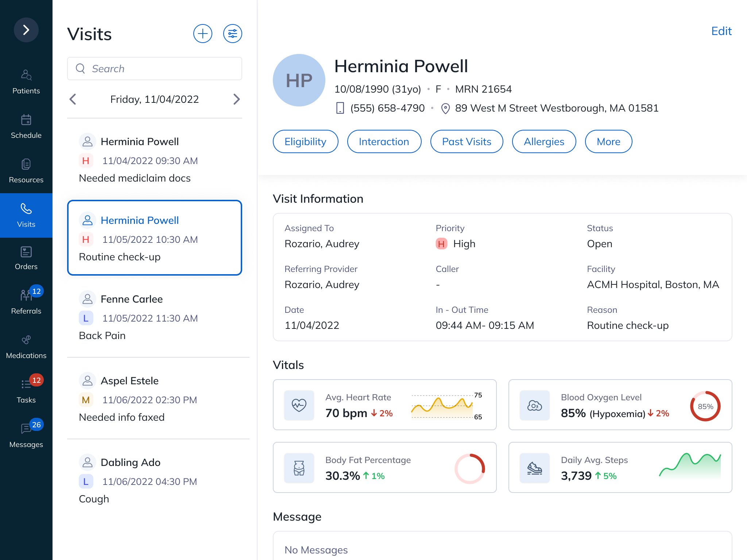Click the Blood Oxygen 85% ring indicator

705,406
